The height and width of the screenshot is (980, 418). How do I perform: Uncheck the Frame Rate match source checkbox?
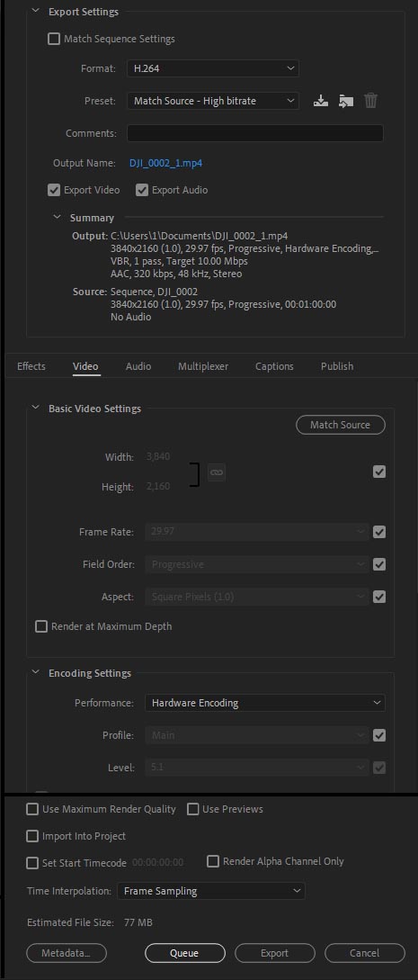[378, 532]
